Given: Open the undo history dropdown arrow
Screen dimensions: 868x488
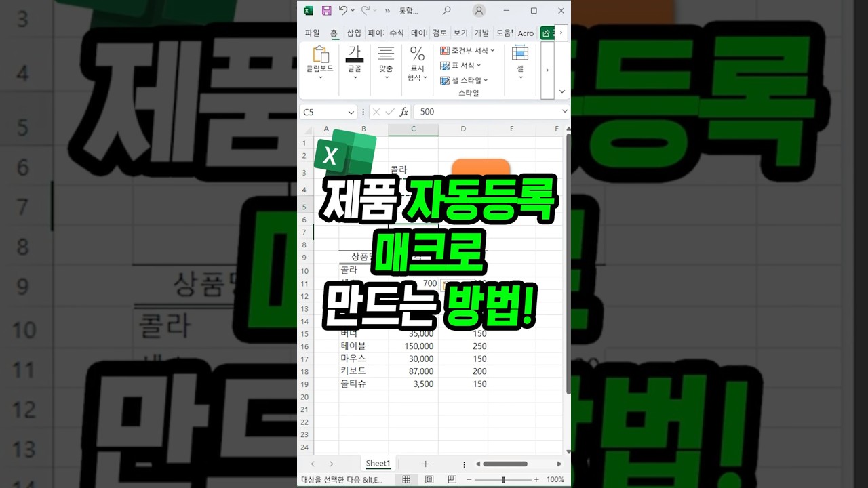Looking at the screenshot, I should (353, 11).
